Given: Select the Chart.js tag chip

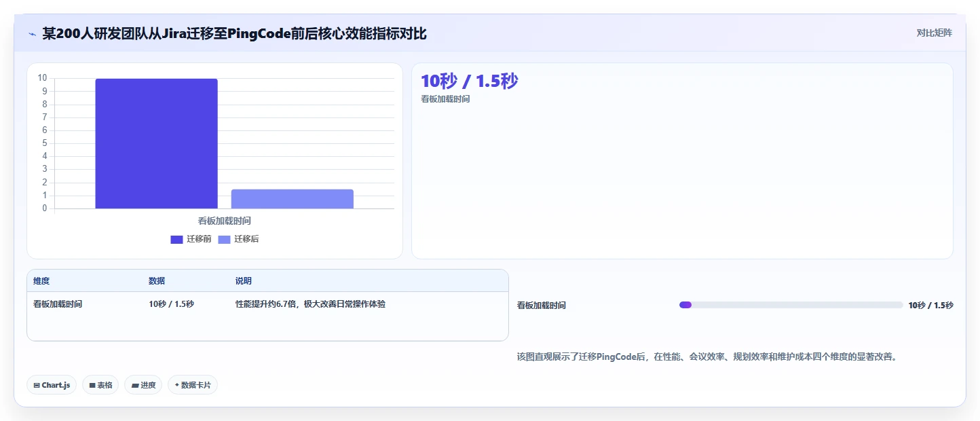Looking at the screenshot, I should (52, 385).
